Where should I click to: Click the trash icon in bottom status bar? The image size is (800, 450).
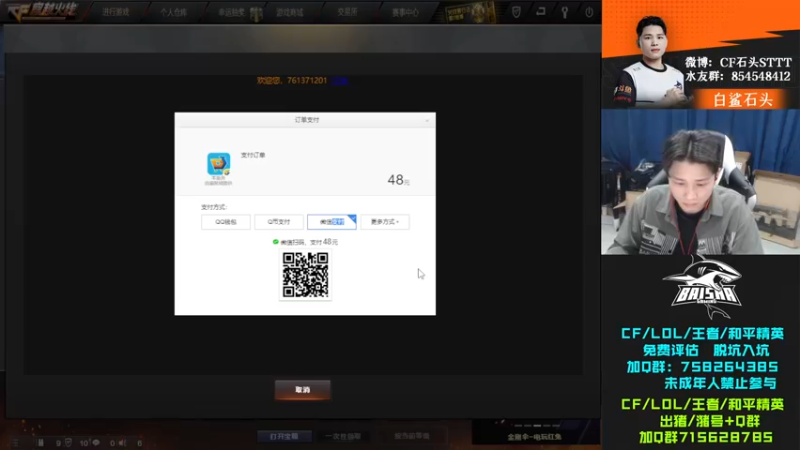[x=40, y=443]
